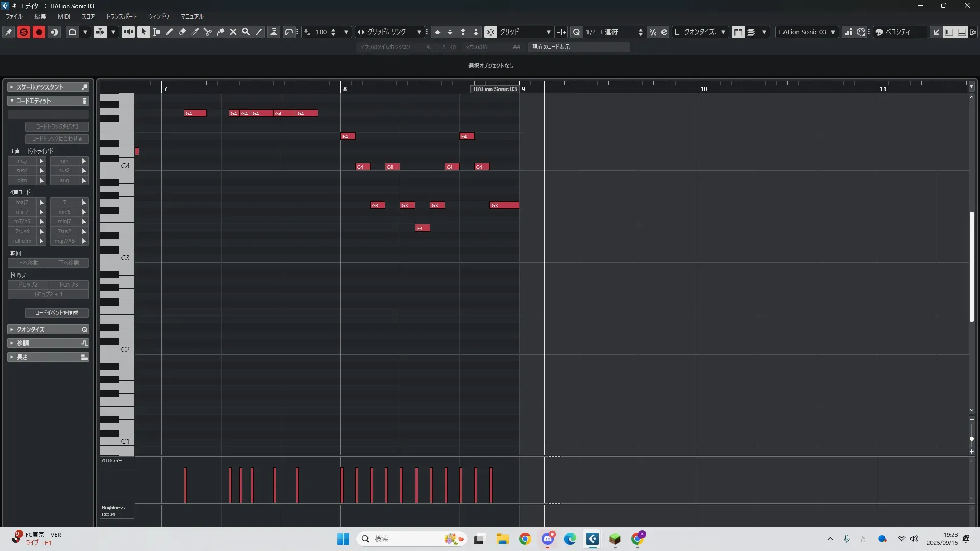Select the Split scissors tool
980x551 pixels.
click(208, 32)
